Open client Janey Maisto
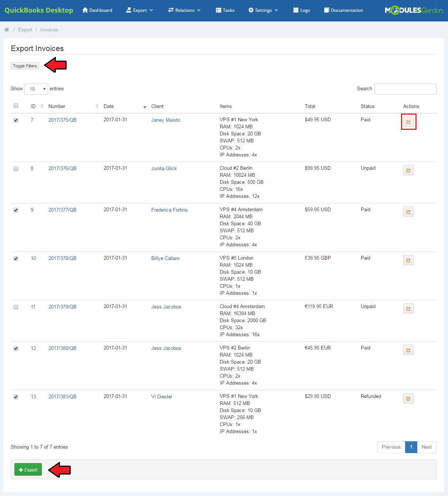 coord(166,120)
